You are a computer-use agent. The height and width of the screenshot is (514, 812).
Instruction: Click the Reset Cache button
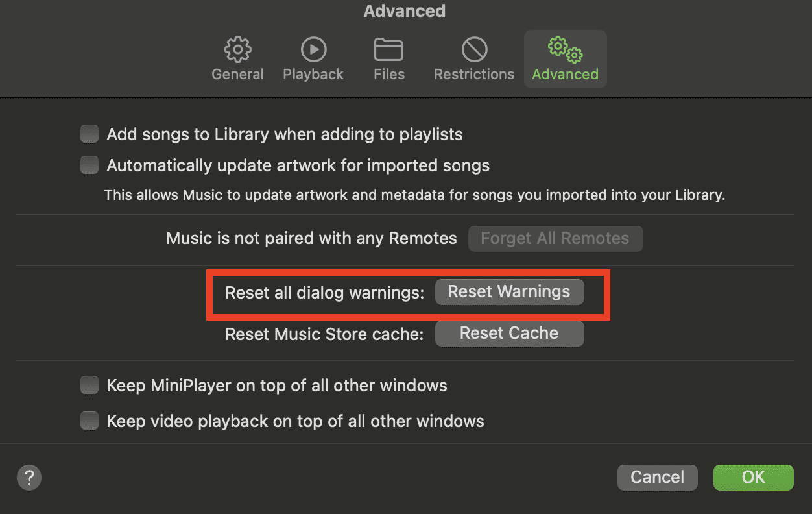point(509,334)
